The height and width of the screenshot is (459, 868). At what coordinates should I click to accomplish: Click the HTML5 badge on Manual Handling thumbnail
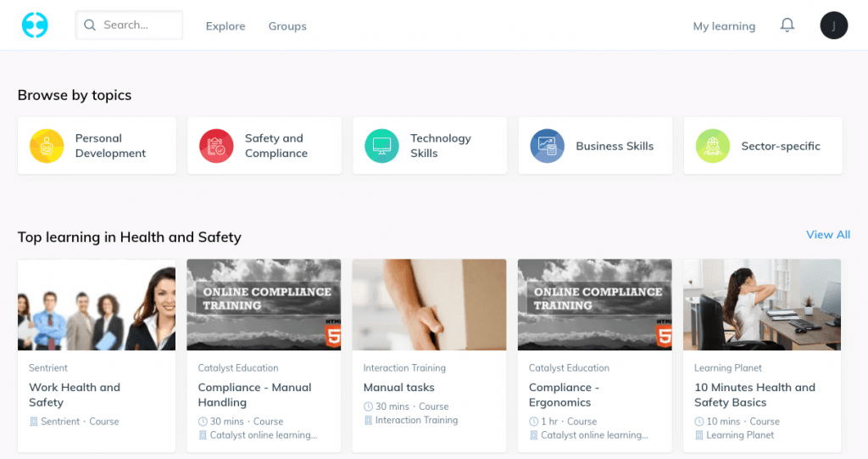[332, 333]
